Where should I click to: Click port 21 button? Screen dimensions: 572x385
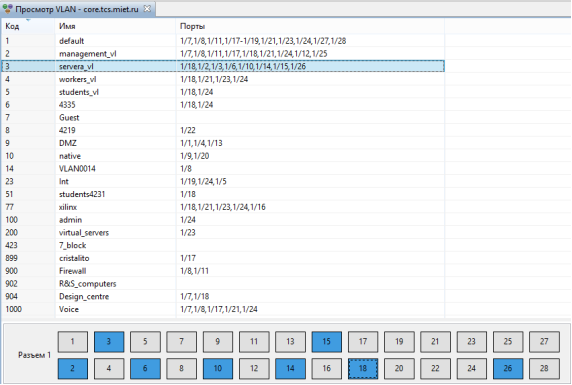click(435, 342)
